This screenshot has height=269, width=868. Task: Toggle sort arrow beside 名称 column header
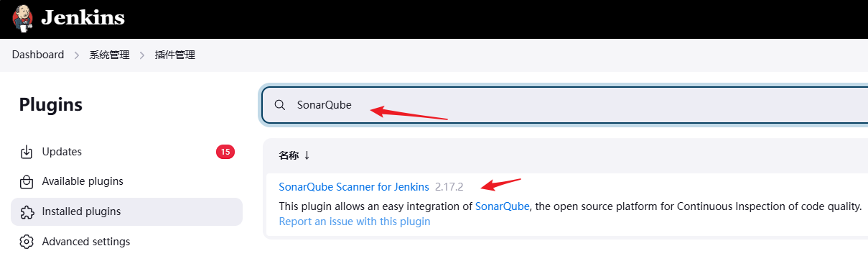(307, 155)
